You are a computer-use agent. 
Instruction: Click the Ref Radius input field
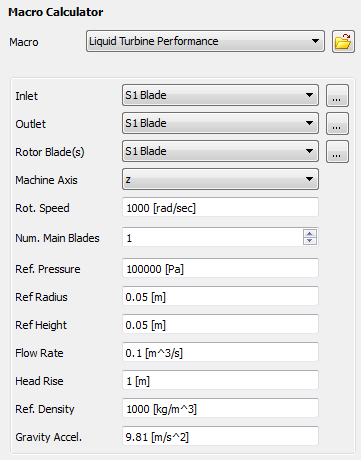click(x=220, y=296)
